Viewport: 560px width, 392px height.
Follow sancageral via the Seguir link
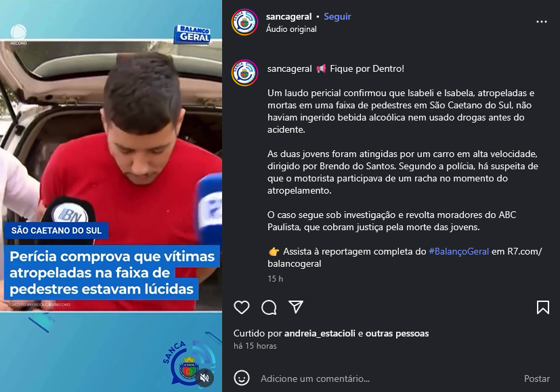pos(337,17)
